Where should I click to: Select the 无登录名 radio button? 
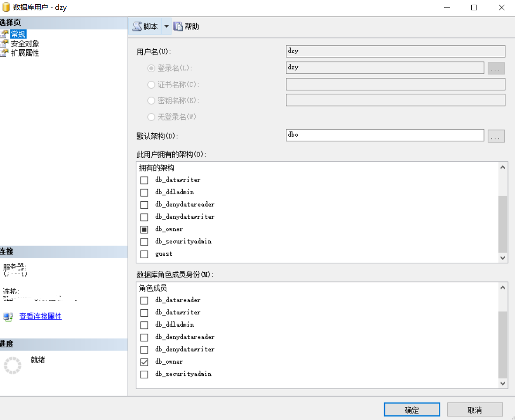coord(151,117)
